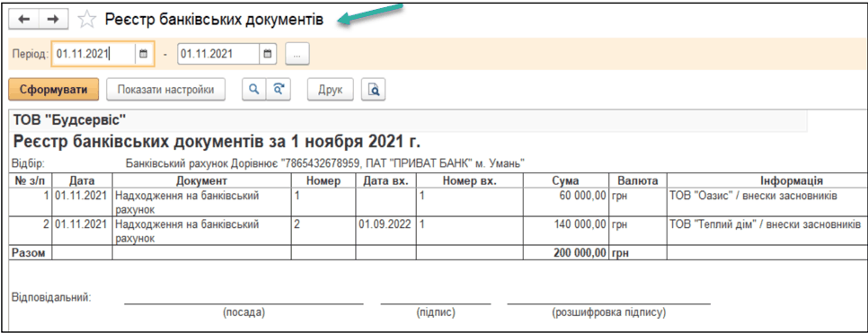Click the find next icon

(279, 90)
